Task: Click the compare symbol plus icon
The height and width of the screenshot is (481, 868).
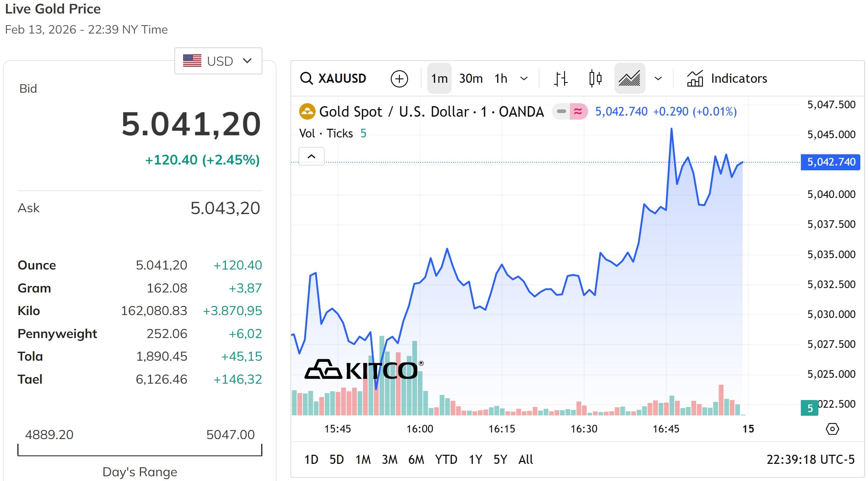Action: (x=399, y=79)
